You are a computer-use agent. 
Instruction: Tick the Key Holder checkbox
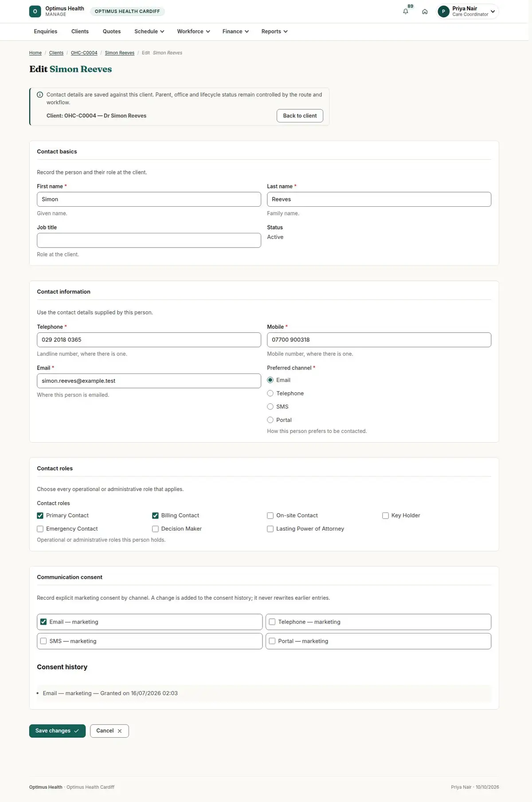point(386,515)
